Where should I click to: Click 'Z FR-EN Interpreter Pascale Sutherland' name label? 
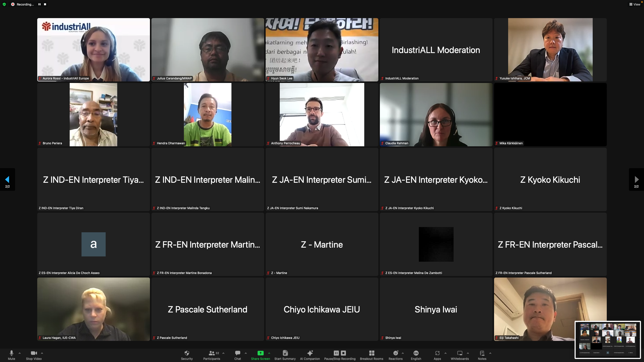[x=524, y=273]
